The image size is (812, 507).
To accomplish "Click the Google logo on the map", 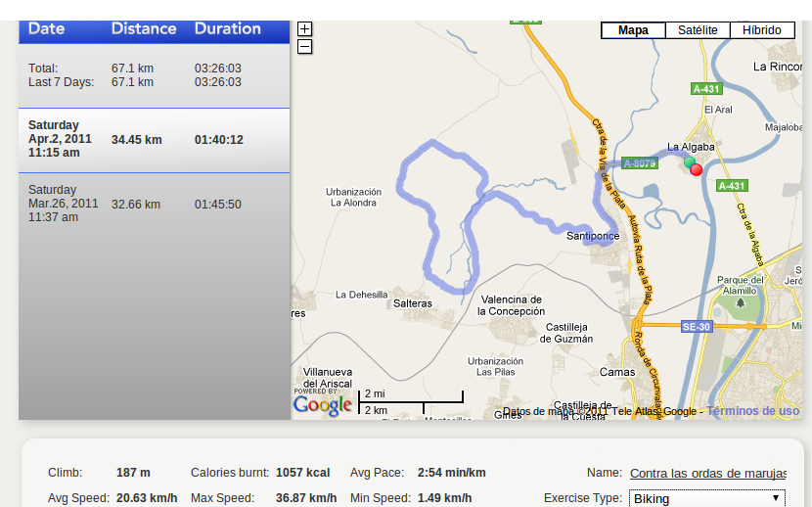I will (x=323, y=405).
